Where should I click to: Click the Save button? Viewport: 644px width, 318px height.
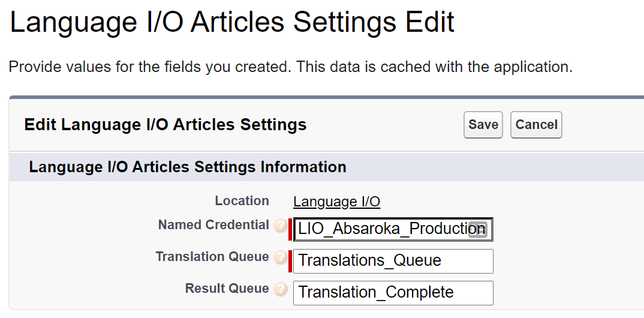pyautogui.click(x=483, y=125)
